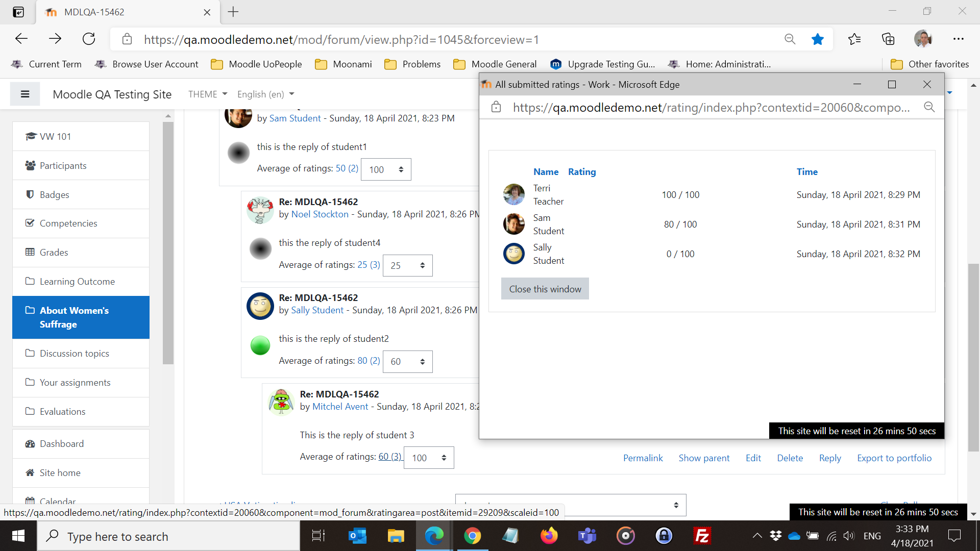This screenshot has width=980, height=551.
Task: Open Task View on the taskbar
Action: [x=318, y=536]
